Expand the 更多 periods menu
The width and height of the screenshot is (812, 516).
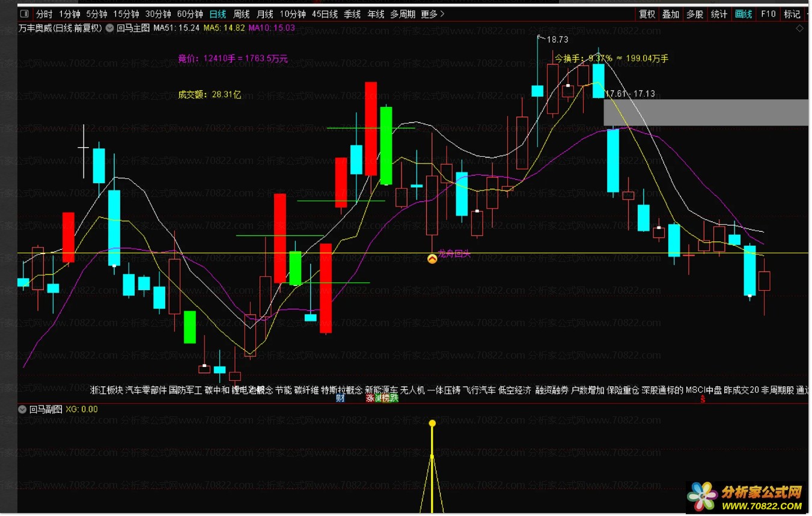[x=433, y=14]
